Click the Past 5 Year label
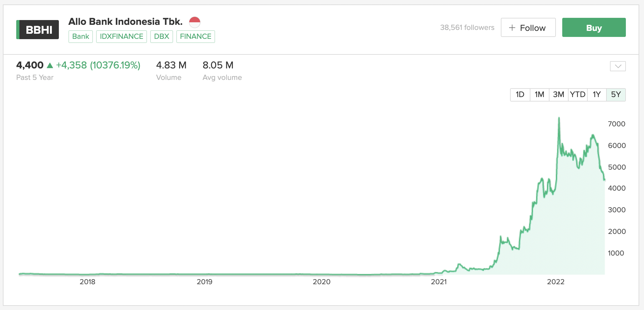Screen dimensions: 644x310 click(35, 77)
